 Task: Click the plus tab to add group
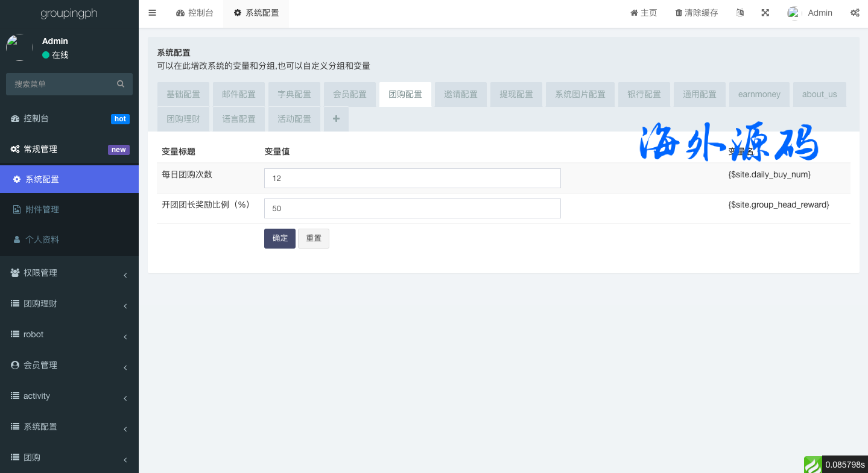(336, 119)
